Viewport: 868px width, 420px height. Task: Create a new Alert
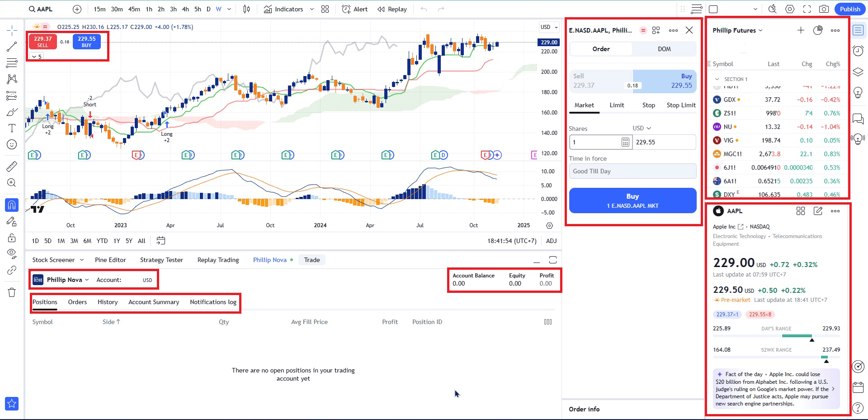pyautogui.click(x=355, y=9)
